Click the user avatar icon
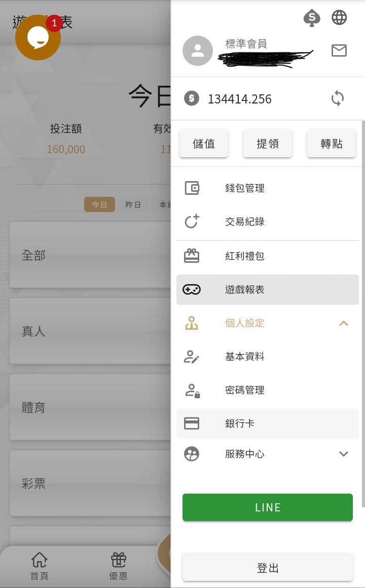 (198, 51)
